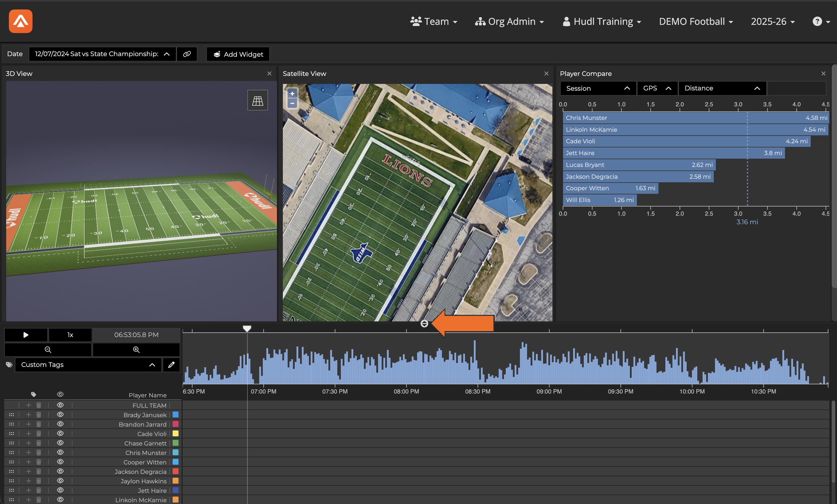The height and width of the screenshot is (504, 837).
Task: Click Brandon Jarrard's pink color swatch
Action: point(176,424)
